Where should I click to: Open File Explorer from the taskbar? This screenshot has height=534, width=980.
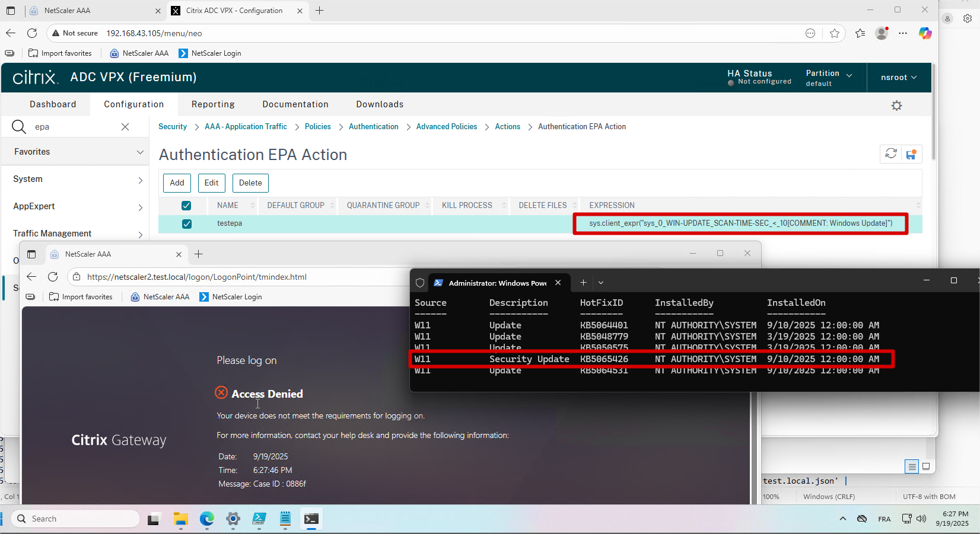pyautogui.click(x=180, y=519)
